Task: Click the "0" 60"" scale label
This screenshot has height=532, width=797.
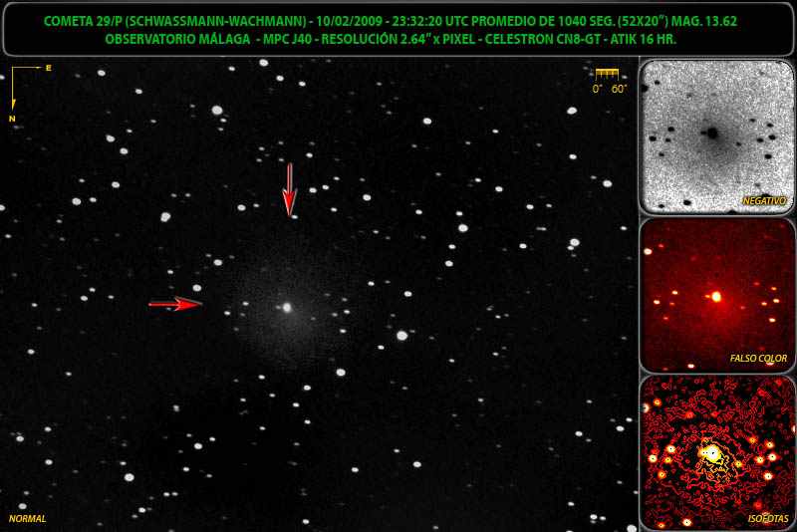Action: point(610,89)
